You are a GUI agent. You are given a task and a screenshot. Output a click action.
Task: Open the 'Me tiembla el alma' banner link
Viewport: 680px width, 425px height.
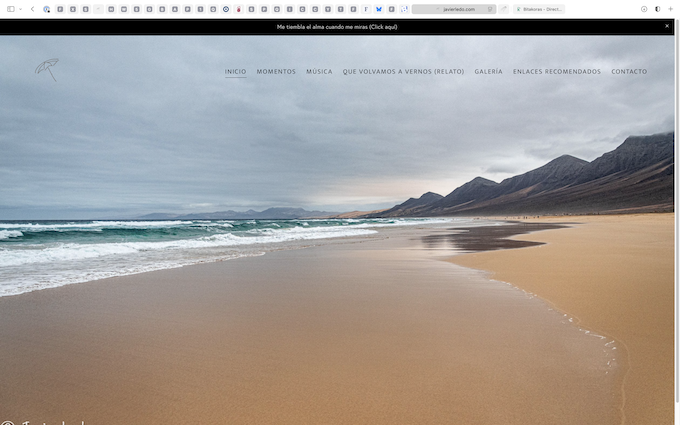pos(337,27)
